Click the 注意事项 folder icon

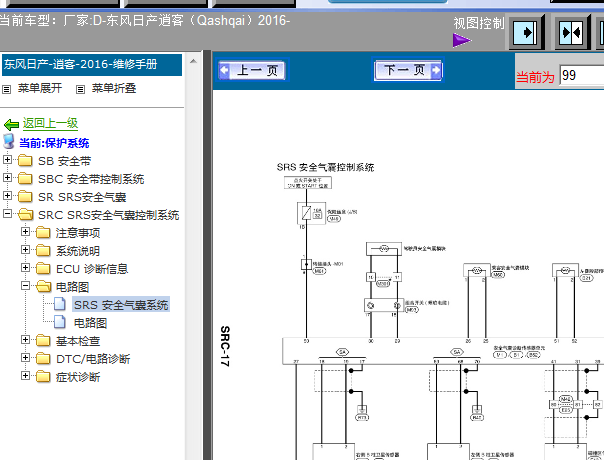(x=43, y=232)
